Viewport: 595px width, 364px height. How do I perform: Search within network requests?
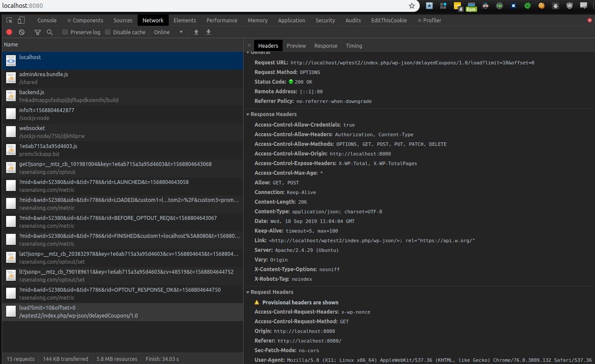(50, 32)
